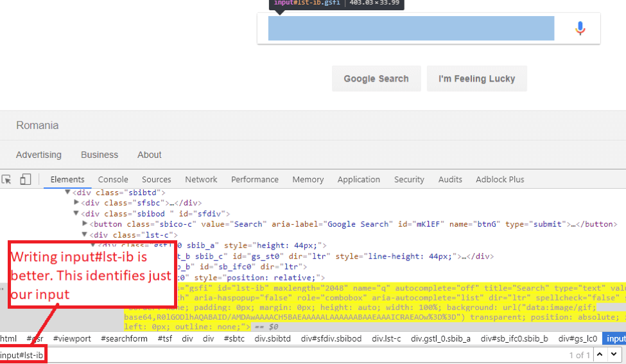Switch to the Network tab
This screenshot has width=626, height=364.
(x=201, y=180)
